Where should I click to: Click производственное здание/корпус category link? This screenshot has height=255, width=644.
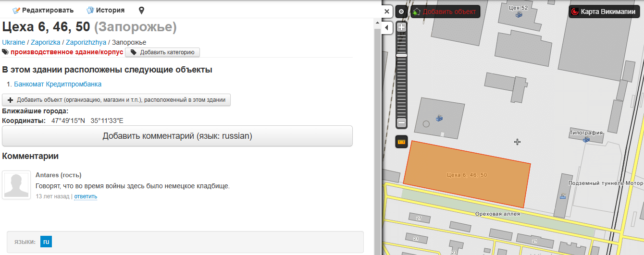[x=67, y=52]
